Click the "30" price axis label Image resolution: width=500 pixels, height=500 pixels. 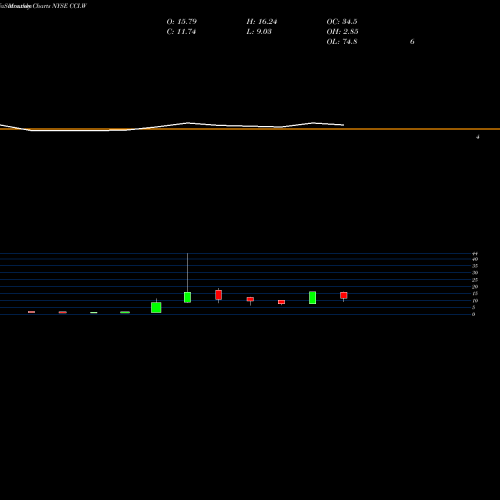click(475, 273)
